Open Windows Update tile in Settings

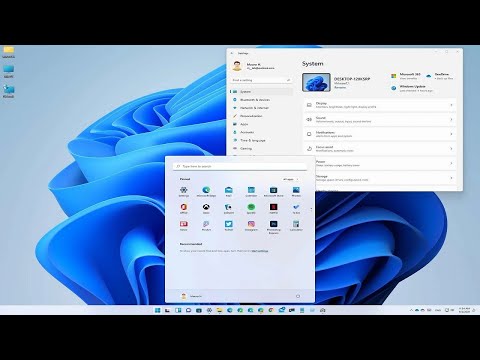tap(412, 88)
